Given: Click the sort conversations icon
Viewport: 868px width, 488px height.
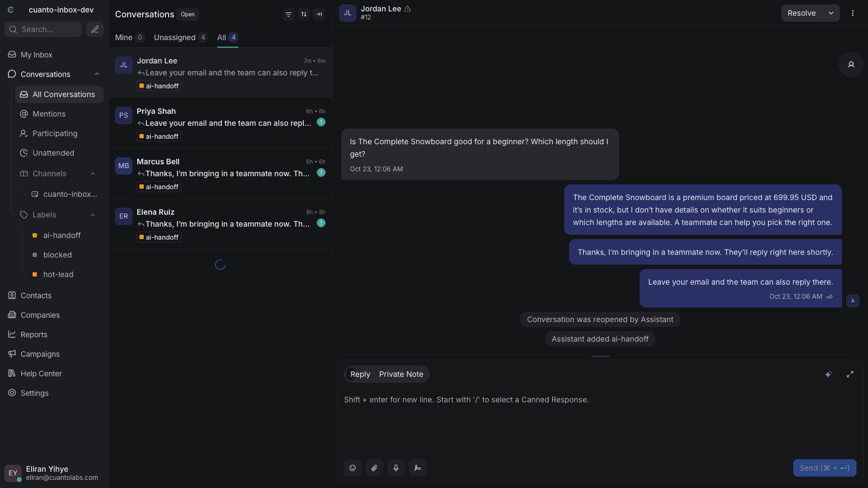Looking at the screenshot, I should point(304,15).
